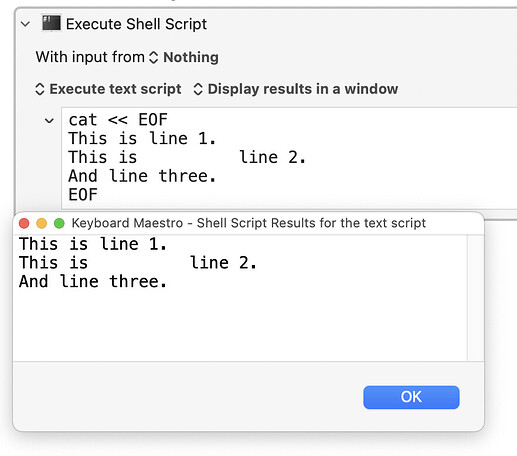Click the final EOF line in the script
Screen dimensions: 517x456
click(x=83, y=195)
